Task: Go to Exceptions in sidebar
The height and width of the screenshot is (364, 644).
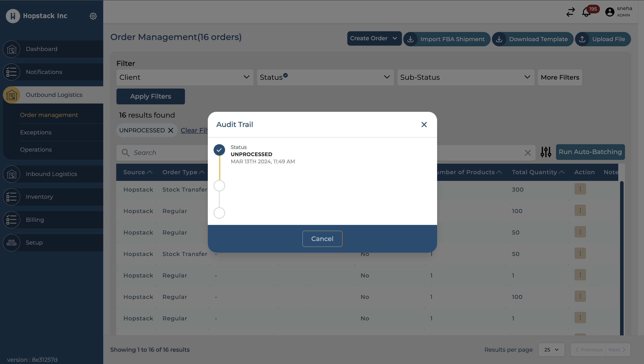Action: click(36, 132)
